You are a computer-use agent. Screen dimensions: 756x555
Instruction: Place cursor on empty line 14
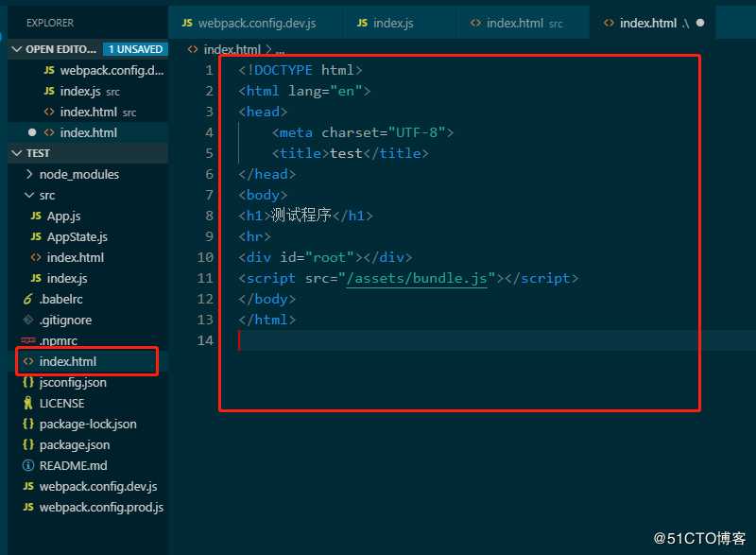tap(468, 340)
